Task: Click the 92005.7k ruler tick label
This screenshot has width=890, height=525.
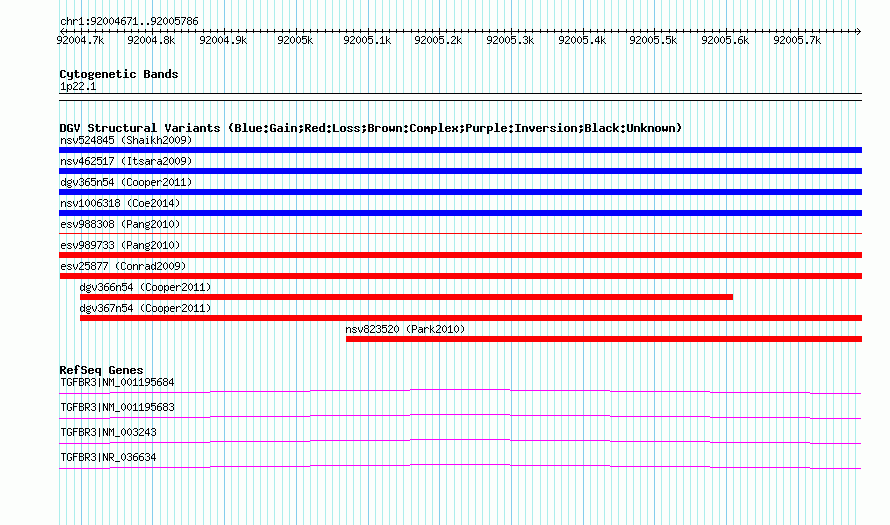Action: click(x=797, y=40)
